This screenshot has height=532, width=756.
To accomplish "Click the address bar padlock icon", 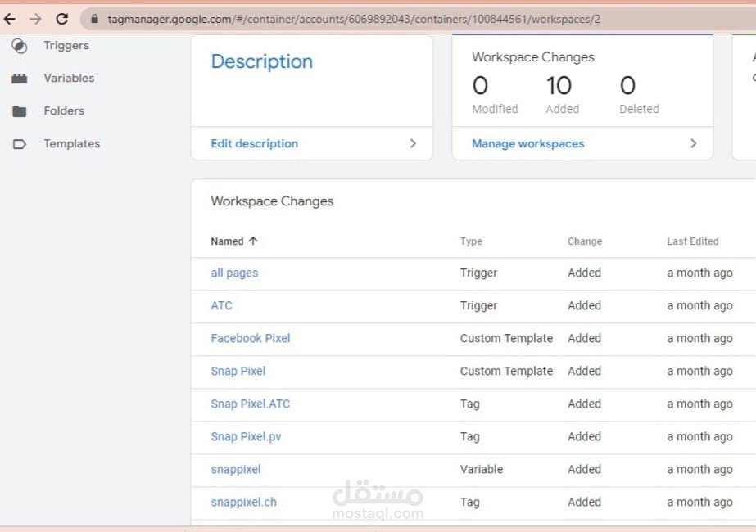I will click(94, 19).
